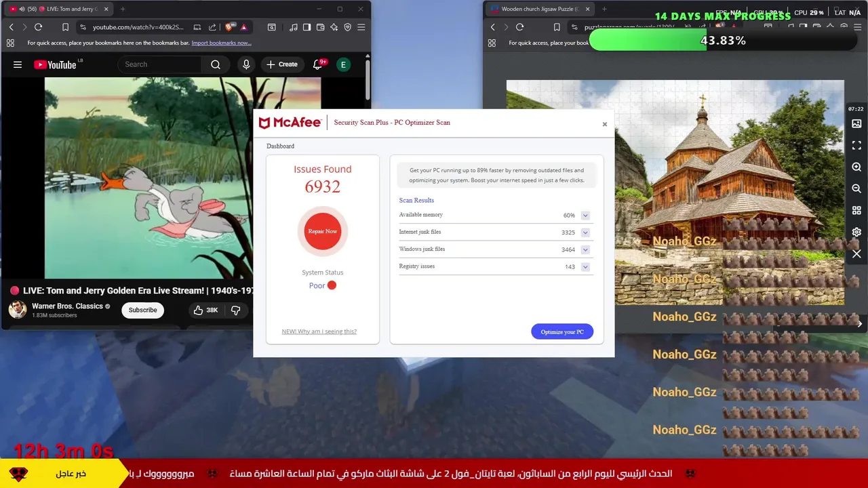The height and width of the screenshot is (488, 868).
Task: Enter puzzle fullscreen mode
Action: 856,146
